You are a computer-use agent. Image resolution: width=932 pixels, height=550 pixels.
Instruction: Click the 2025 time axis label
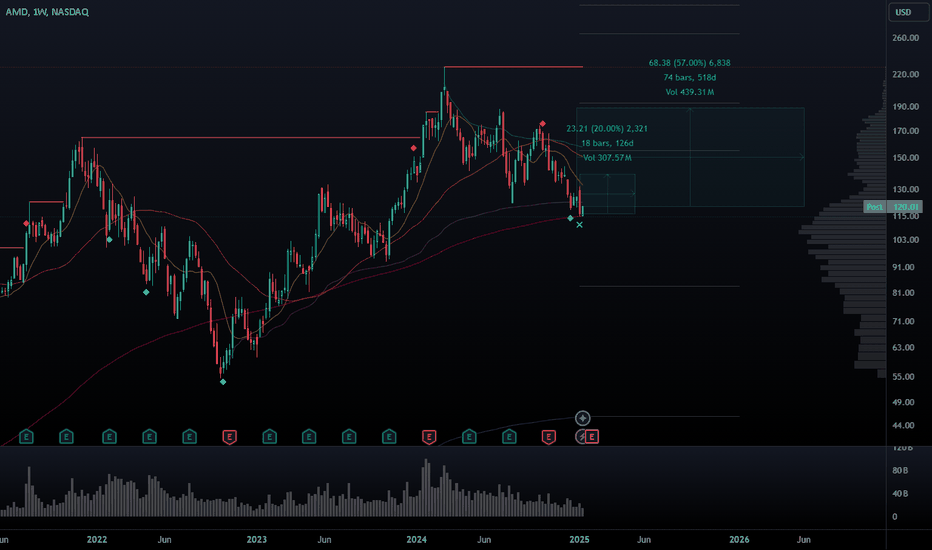click(580, 539)
